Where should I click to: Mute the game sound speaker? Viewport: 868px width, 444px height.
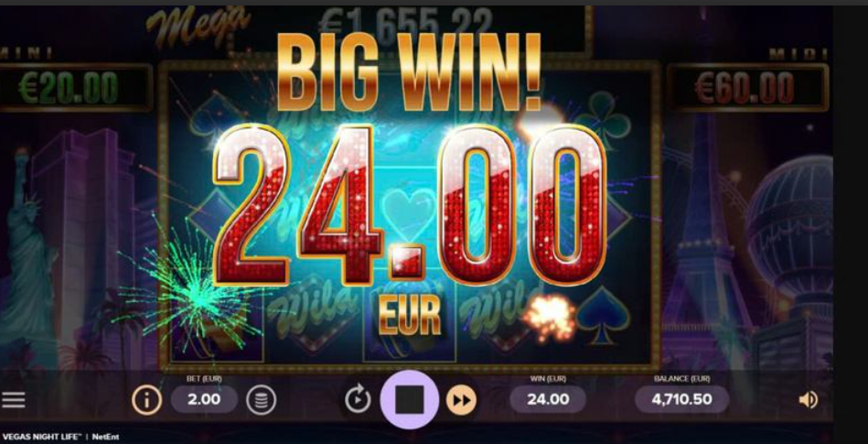pos(809,400)
